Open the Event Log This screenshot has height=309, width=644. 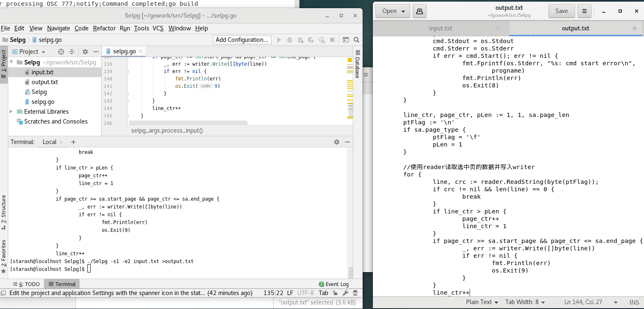[334, 284]
